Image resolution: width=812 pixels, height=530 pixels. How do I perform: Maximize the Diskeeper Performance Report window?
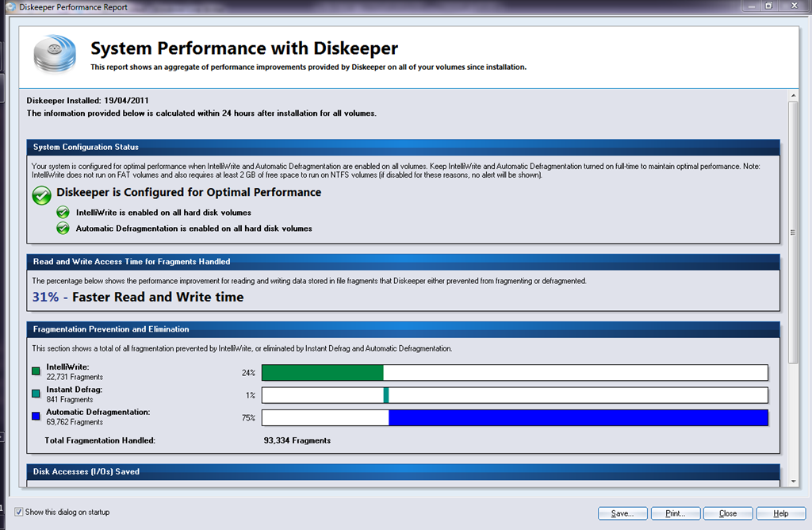point(769,6)
